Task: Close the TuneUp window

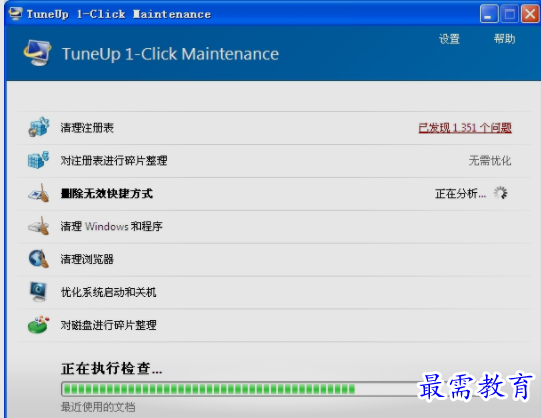Action: click(x=530, y=14)
